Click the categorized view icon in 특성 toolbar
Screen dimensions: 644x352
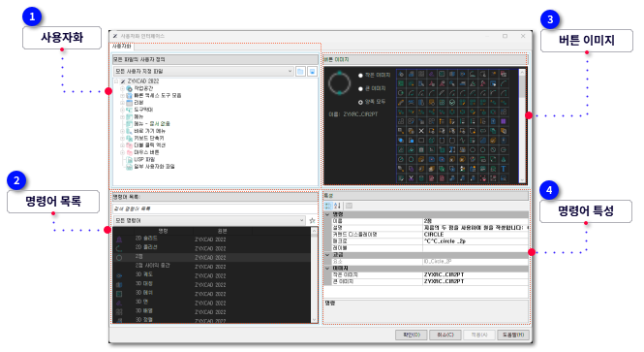328,206
